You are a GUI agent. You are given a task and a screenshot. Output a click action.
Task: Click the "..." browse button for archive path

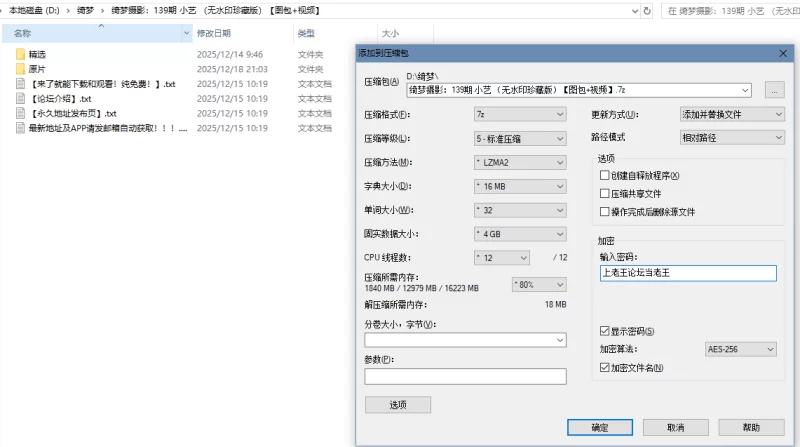(775, 90)
